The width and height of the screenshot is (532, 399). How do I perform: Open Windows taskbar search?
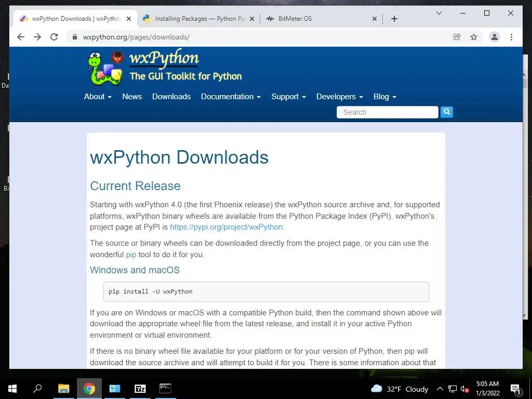[x=37, y=389]
